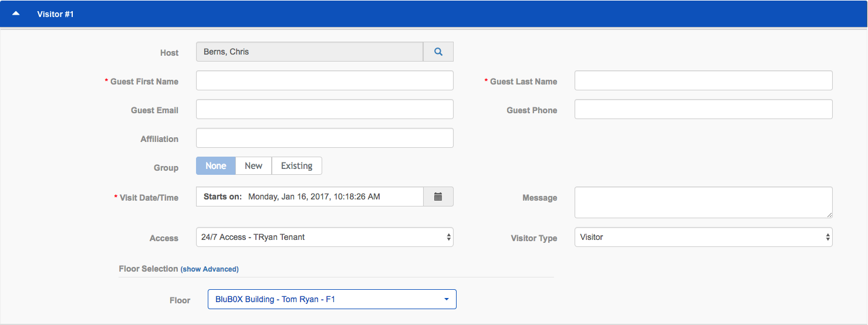Click the Guest First Name field
868x325 pixels.
click(x=325, y=81)
